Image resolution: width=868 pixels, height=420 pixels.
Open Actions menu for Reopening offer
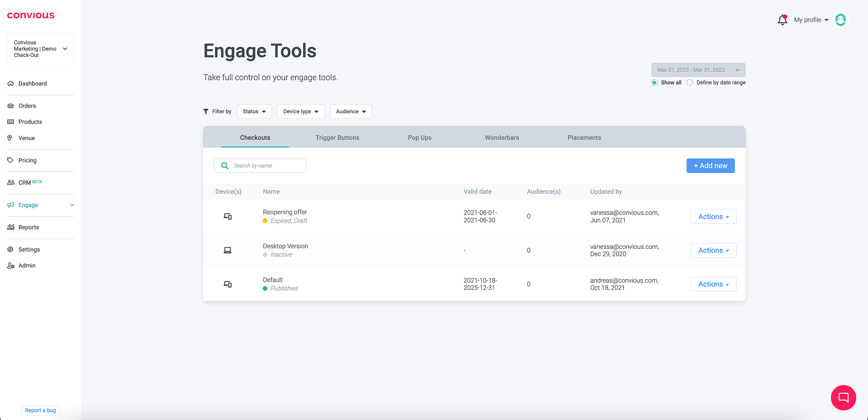(713, 217)
